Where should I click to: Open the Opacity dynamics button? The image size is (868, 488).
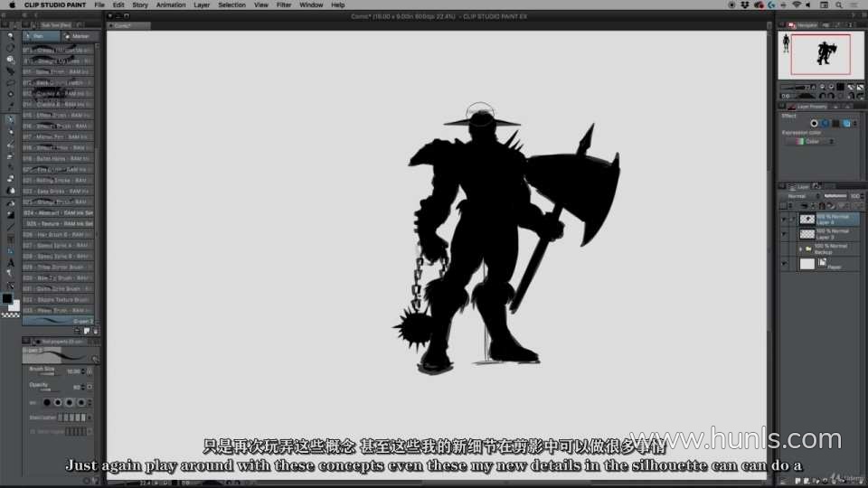coord(90,387)
